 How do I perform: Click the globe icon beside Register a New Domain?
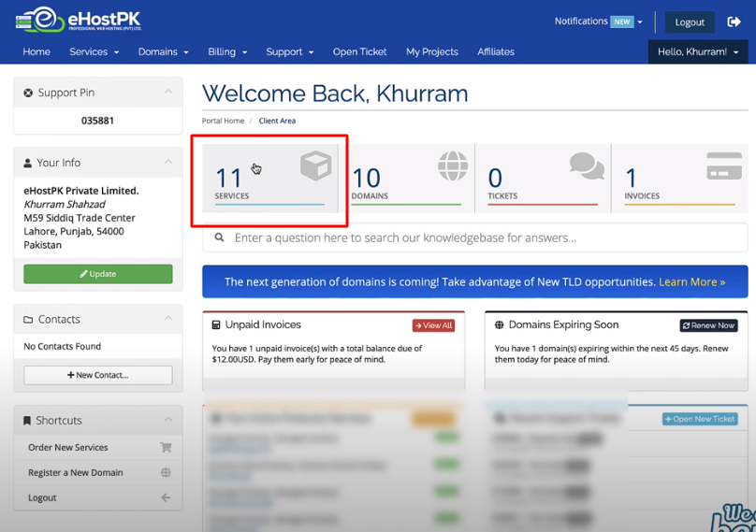tap(166, 472)
